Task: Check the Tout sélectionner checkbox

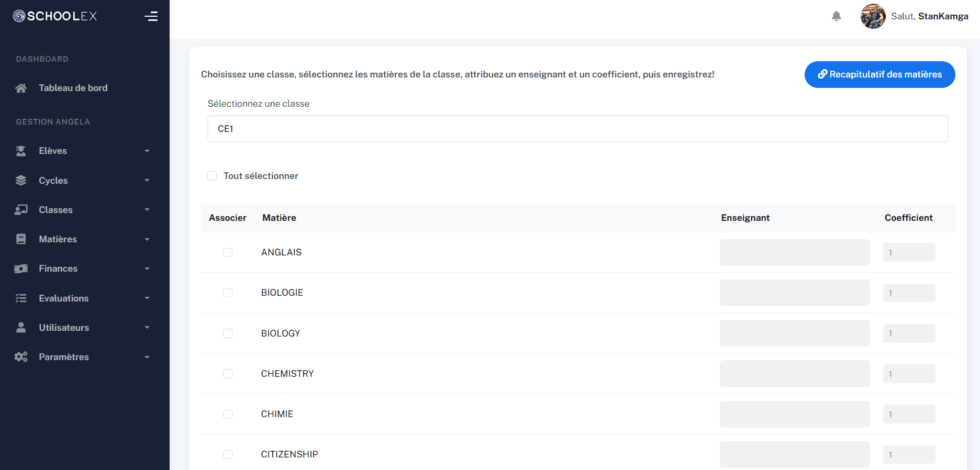Action: tap(212, 176)
